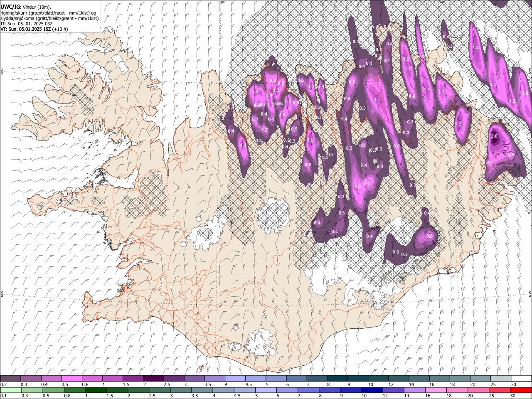Screen dimensions: 532x399
Task: Pick upper legend swatch between 14 and 16
Action: [419, 379]
